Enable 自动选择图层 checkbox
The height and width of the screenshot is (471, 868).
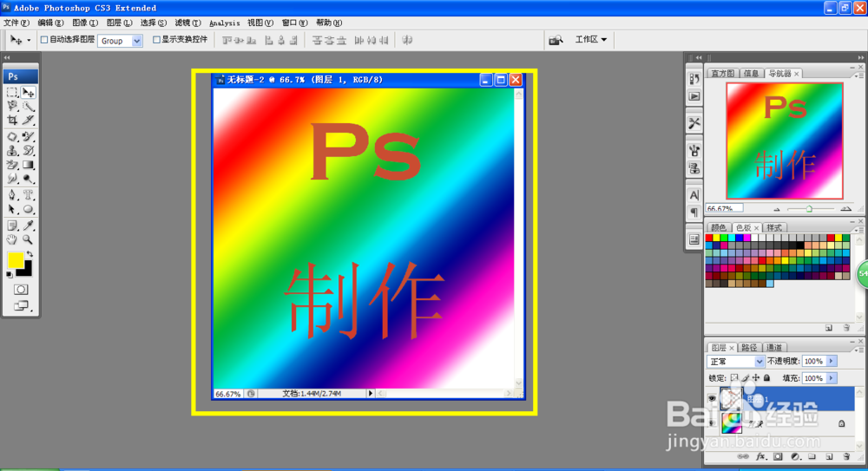(44, 40)
